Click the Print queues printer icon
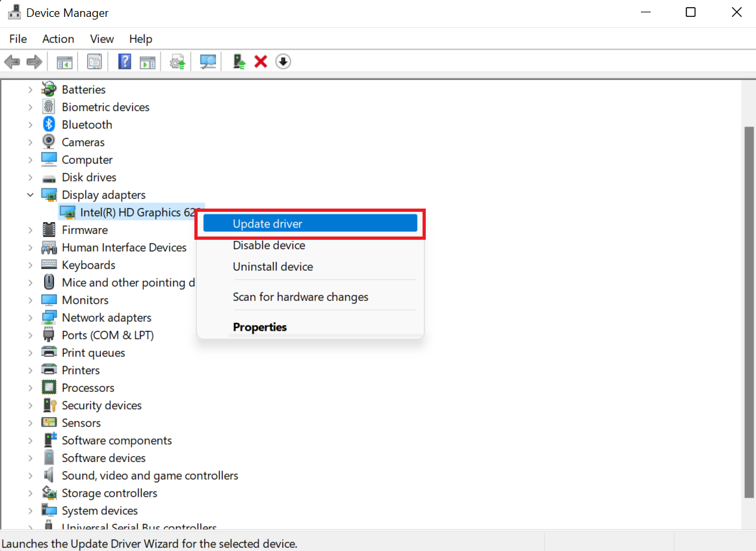Viewport: 756px width, 551px height. tap(49, 352)
